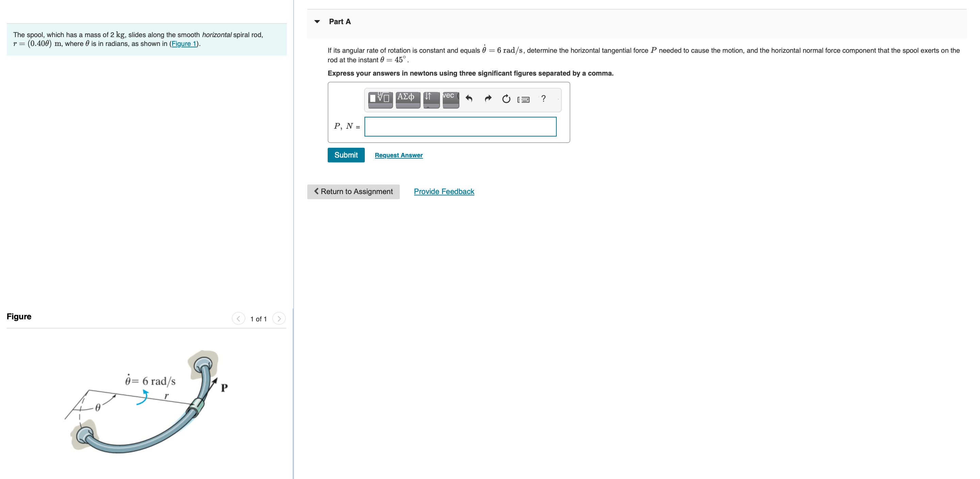Show keyboard shortcuts via the keyboard icon
The image size is (980, 479).
(523, 99)
